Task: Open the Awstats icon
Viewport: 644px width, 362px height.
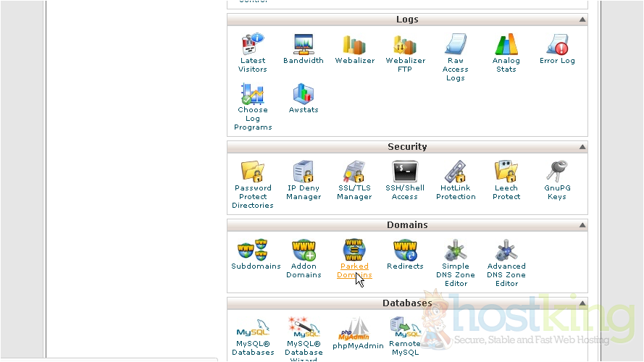Action: click(303, 94)
